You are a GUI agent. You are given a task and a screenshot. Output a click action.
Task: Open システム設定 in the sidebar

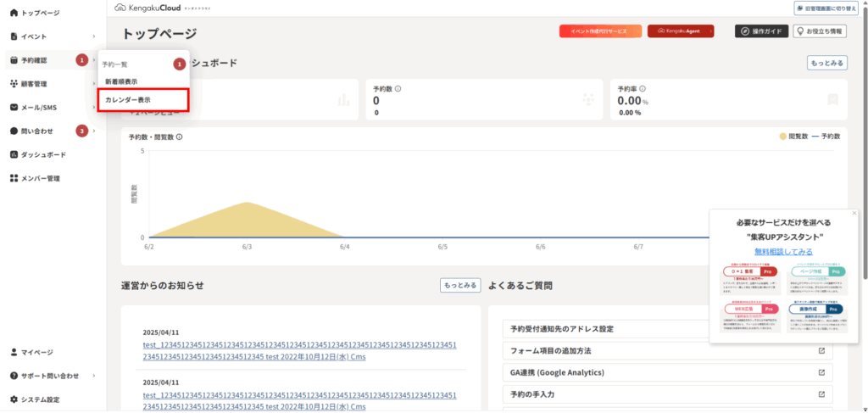pos(41,399)
